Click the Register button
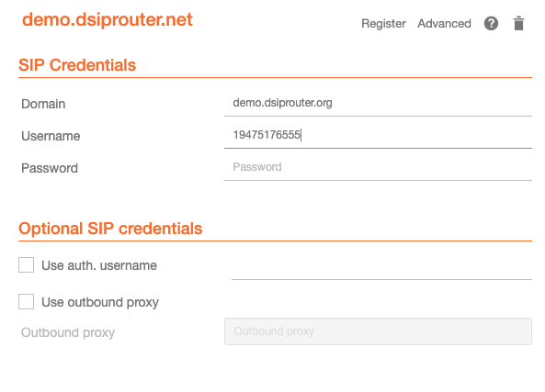545x392 pixels. point(383,24)
